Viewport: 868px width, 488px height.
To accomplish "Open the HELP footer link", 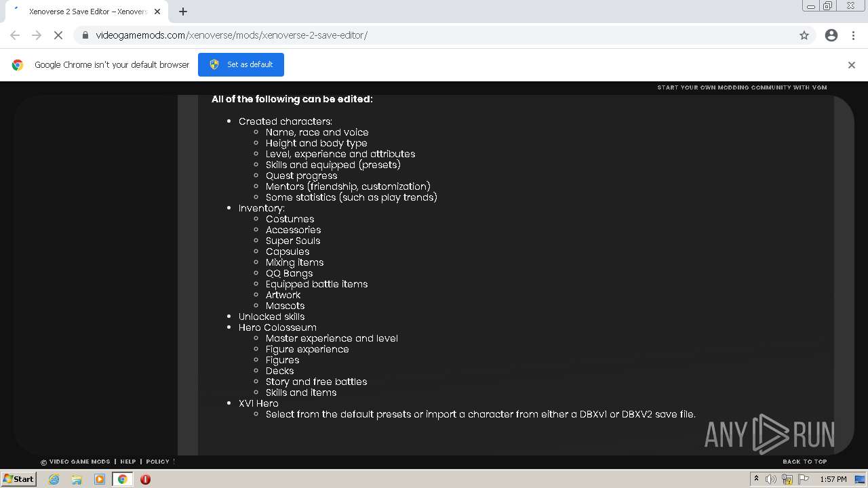I will point(128,462).
